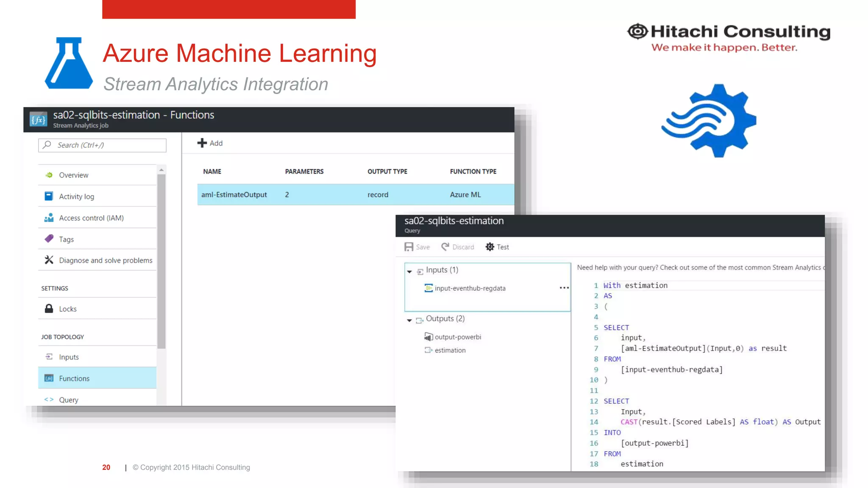Open Tags in the sidebar
This screenshot has height=488, width=868.
[97, 239]
